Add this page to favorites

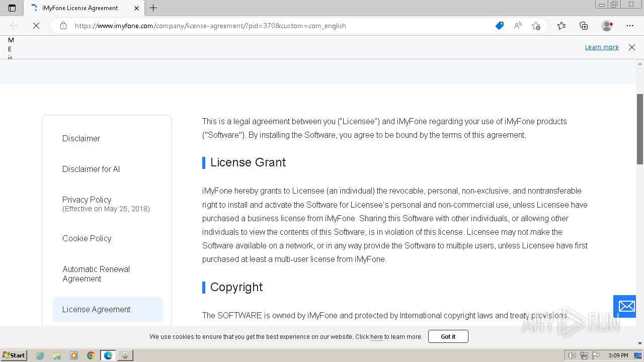(x=536, y=26)
